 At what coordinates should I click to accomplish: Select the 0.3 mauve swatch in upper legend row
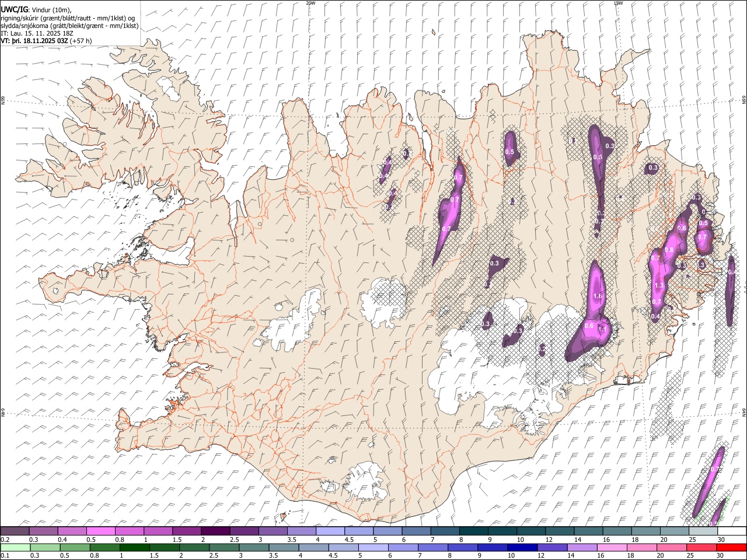click(x=44, y=531)
